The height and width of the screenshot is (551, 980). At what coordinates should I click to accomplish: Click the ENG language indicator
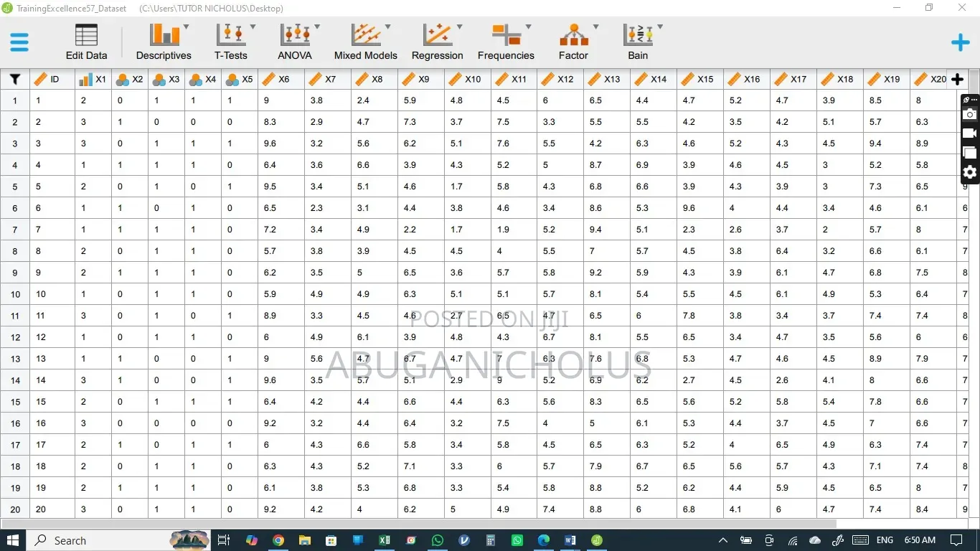coord(885,540)
